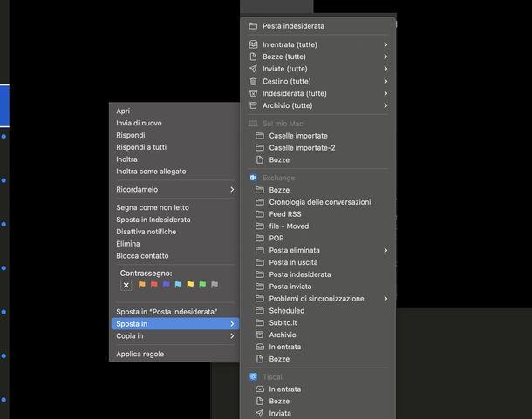Click the inbox icon for In entrata (tutte)
Viewport: 532px width, 419px height.
coord(253,44)
